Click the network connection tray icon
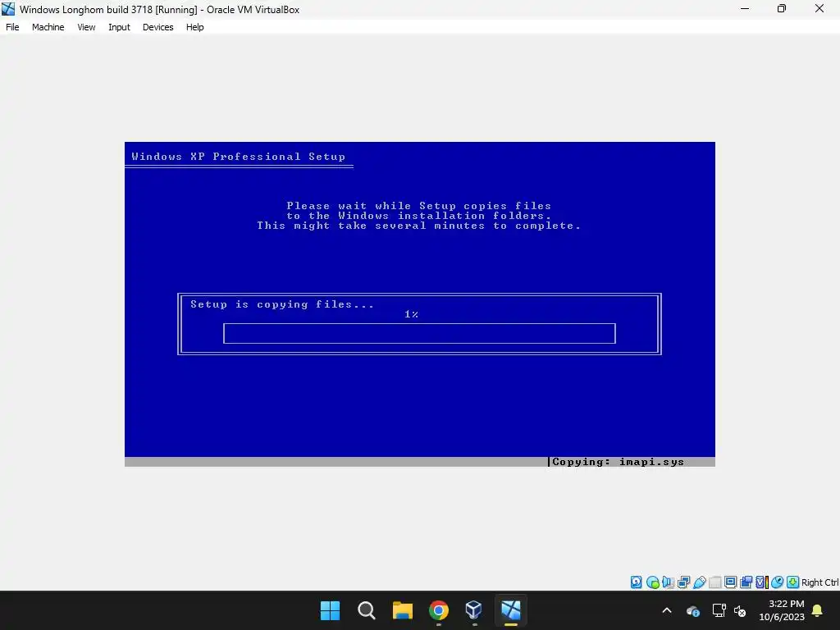Image resolution: width=840 pixels, height=630 pixels. click(x=719, y=610)
